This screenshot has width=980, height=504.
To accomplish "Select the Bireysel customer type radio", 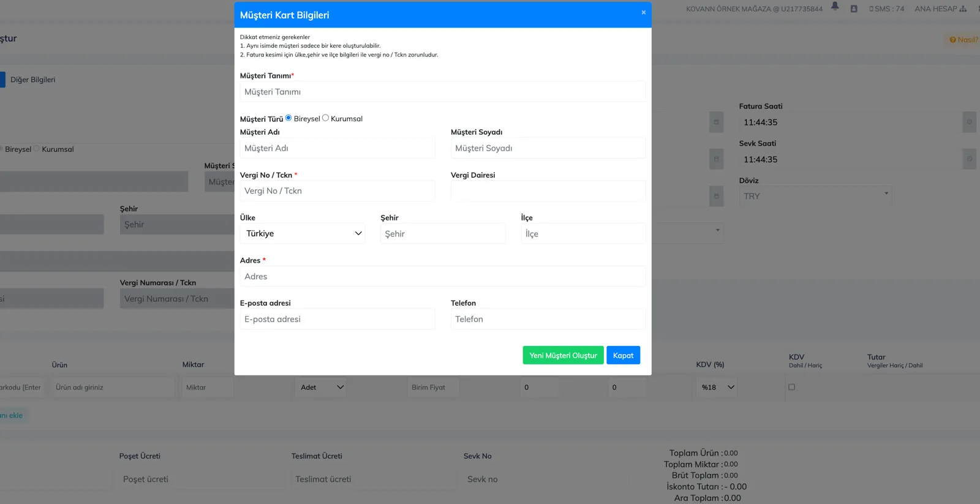I will click(288, 118).
